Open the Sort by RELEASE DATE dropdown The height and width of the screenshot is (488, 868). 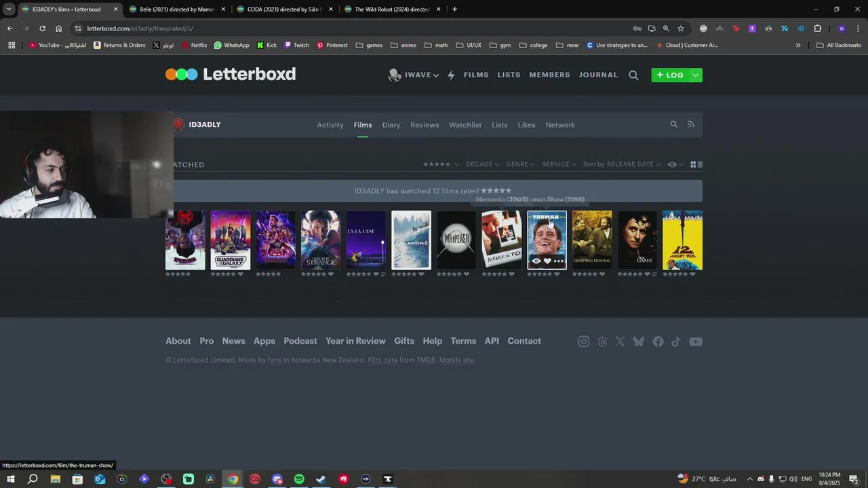pyautogui.click(x=621, y=165)
